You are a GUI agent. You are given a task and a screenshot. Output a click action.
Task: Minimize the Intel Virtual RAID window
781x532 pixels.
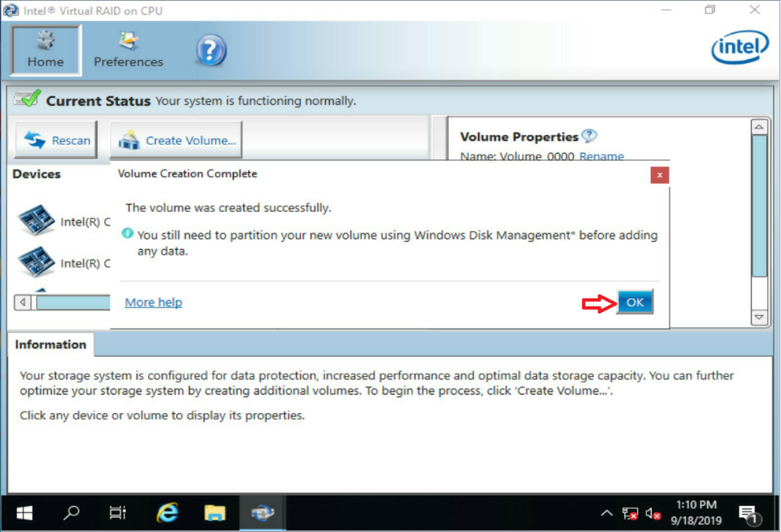(666, 10)
